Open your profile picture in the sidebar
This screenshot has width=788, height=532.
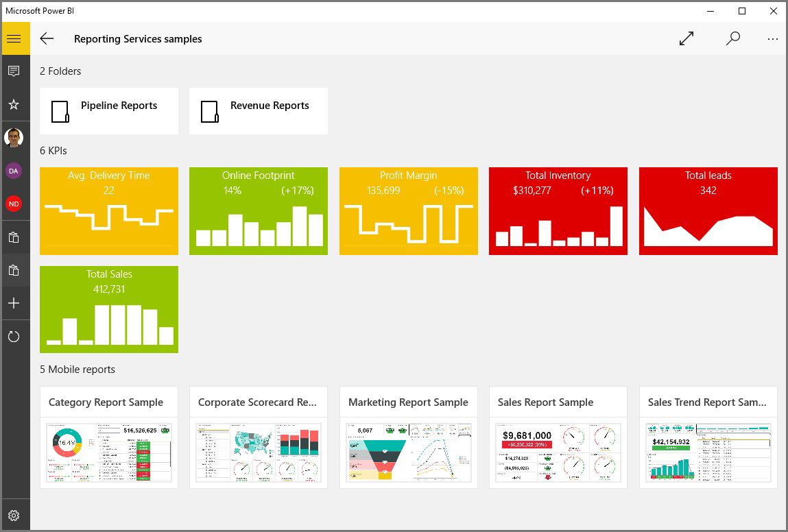tap(14, 137)
